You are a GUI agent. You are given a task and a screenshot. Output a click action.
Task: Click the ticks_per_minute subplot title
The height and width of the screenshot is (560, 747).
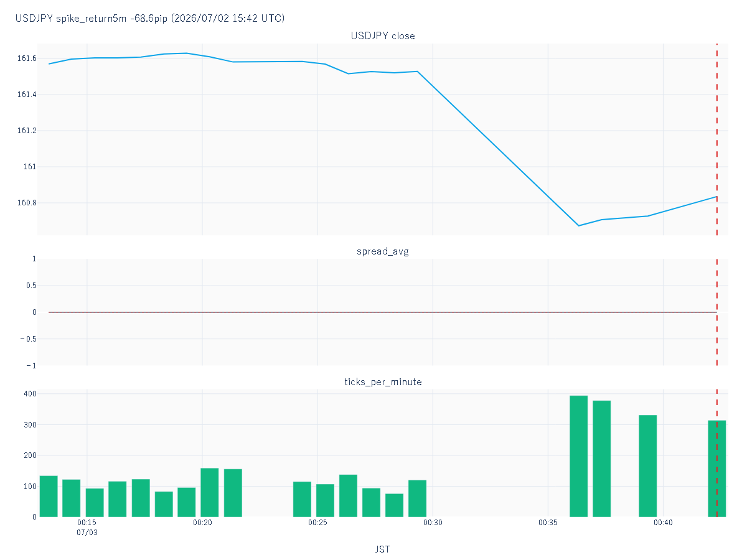383,381
